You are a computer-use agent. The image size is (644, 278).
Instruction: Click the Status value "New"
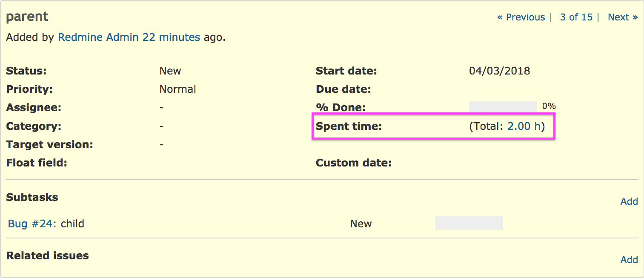tap(170, 71)
